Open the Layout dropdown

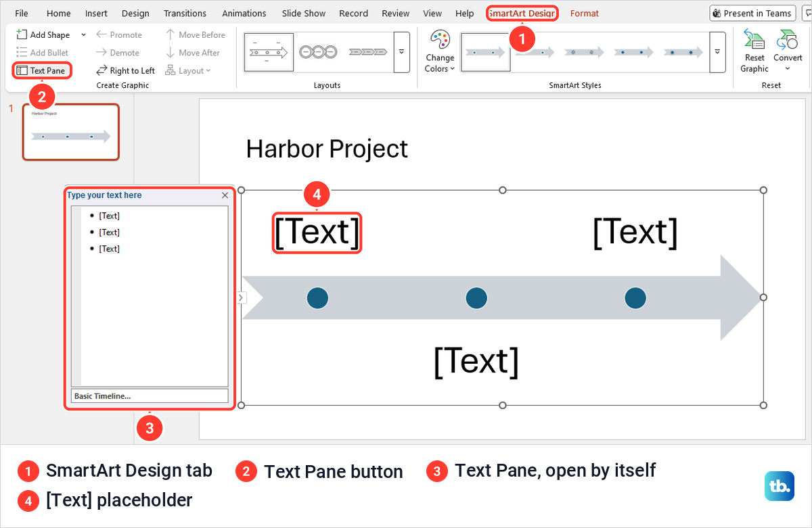(188, 70)
